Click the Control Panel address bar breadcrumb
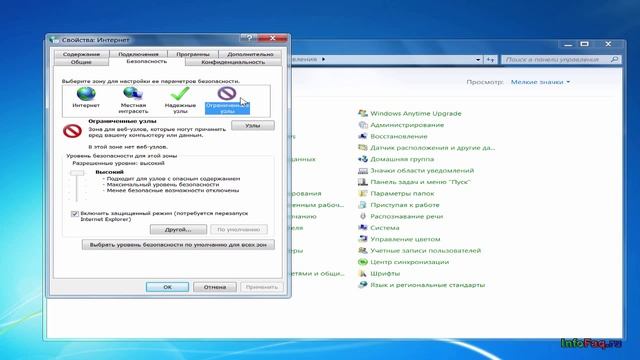The width and height of the screenshot is (640, 360). pyautogui.click(x=304, y=59)
